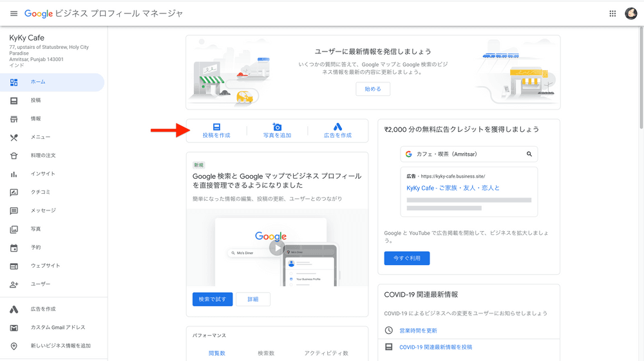Open the hamburger main menu

click(x=14, y=14)
